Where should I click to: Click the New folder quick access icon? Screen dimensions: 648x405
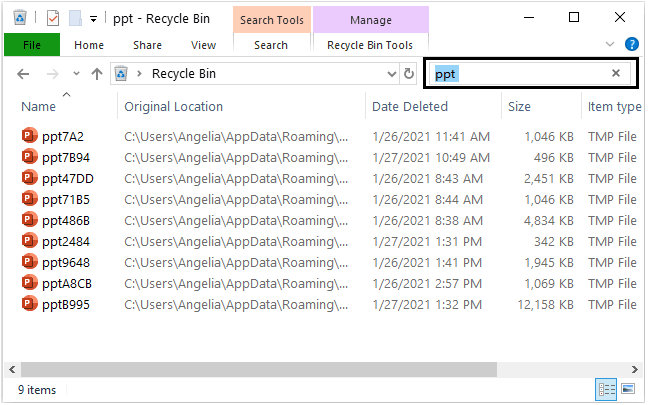(x=75, y=18)
